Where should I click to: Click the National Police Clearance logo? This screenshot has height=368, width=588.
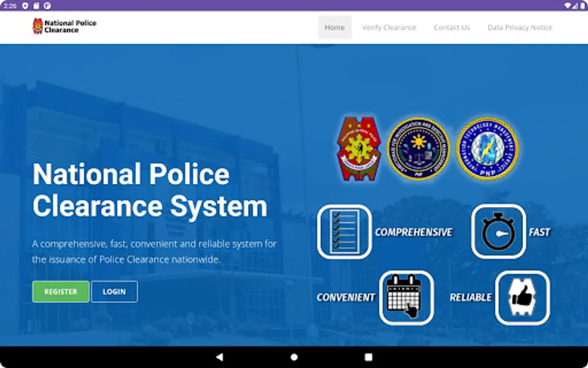click(x=38, y=26)
